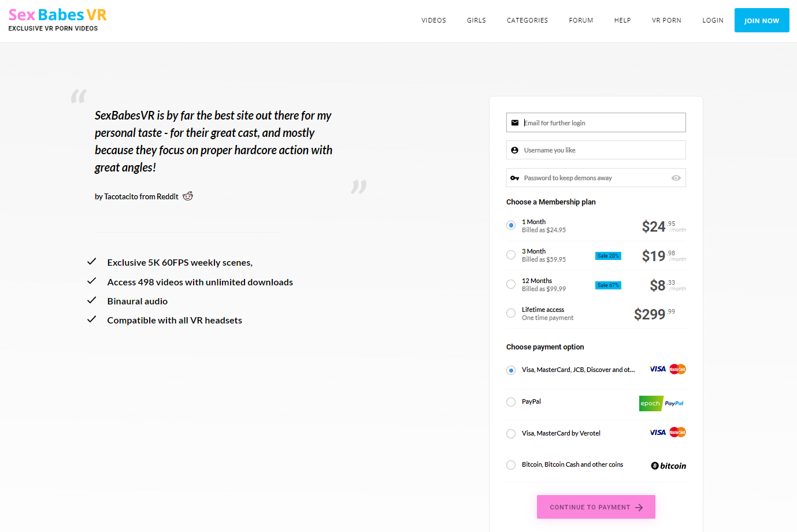Click the key icon in password field
Screen dimensions: 797x532
(515, 178)
